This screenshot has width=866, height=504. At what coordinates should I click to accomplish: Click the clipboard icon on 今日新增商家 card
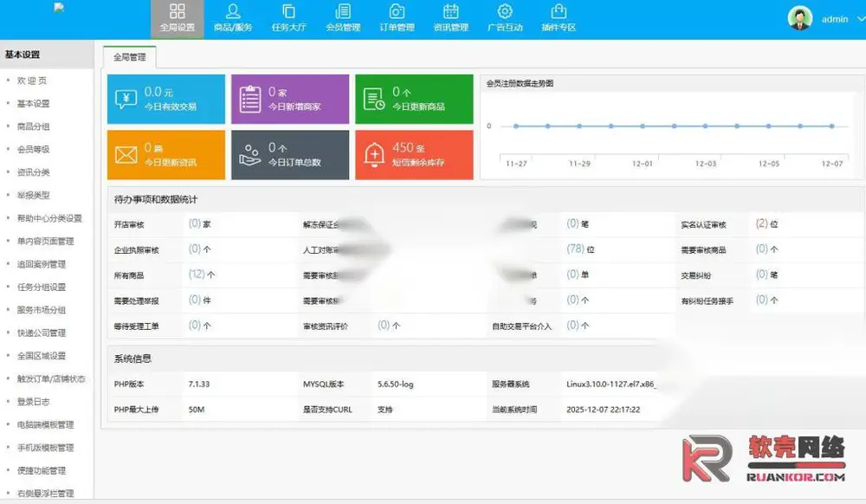pyautogui.click(x=250, y=100)
